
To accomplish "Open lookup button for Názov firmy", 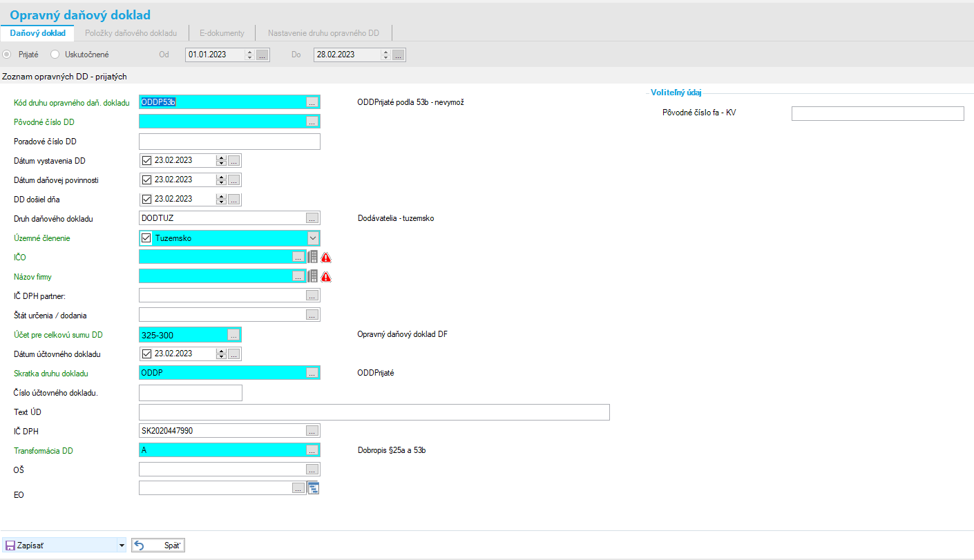I will click(298, 276).
